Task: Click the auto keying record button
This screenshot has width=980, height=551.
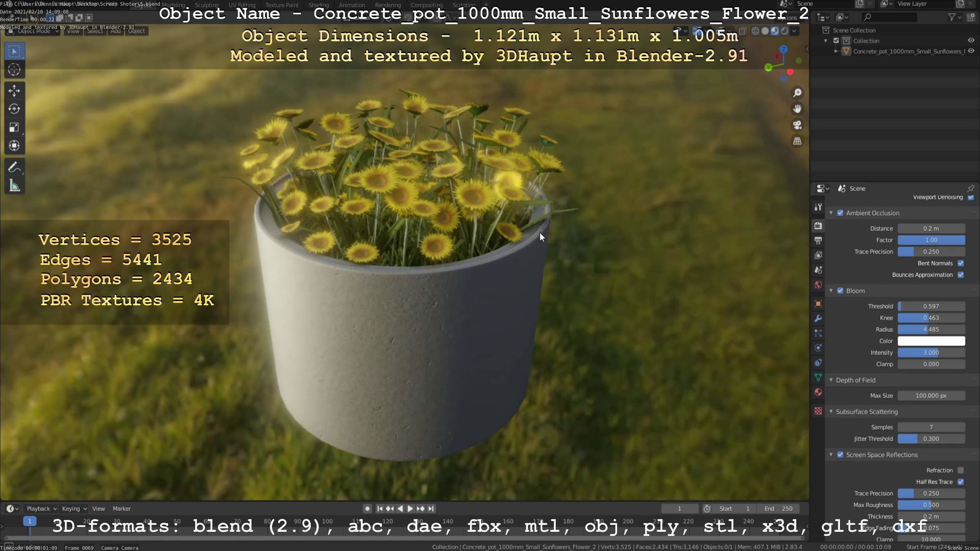Action: click(367, 509)
